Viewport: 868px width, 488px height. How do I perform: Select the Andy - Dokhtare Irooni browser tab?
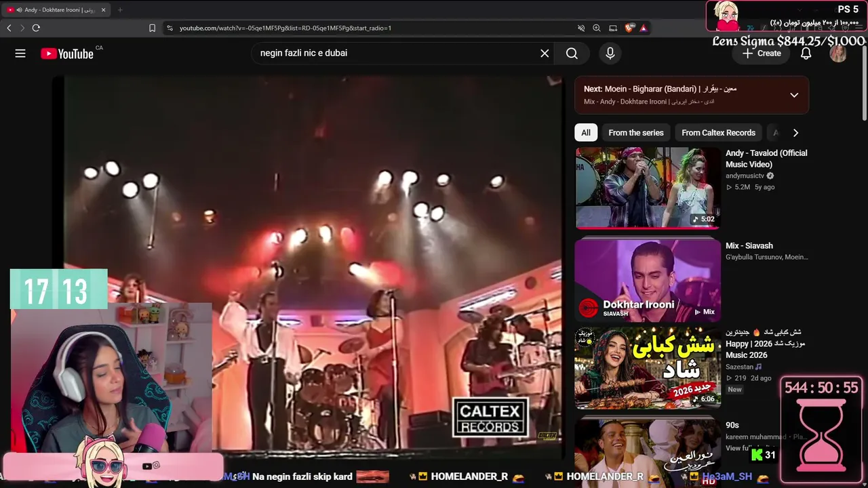(57, 10)
